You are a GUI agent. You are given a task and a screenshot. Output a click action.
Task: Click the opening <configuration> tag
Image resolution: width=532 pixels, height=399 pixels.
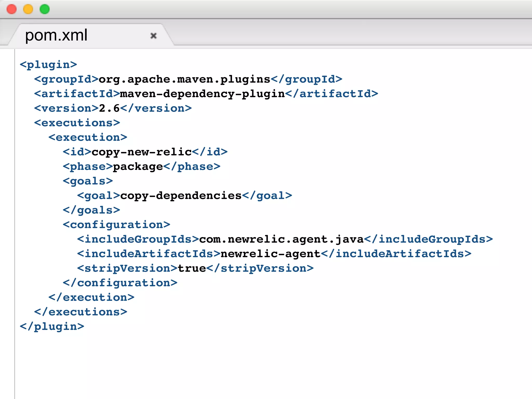pyautogui.click(x=117, y=225)
